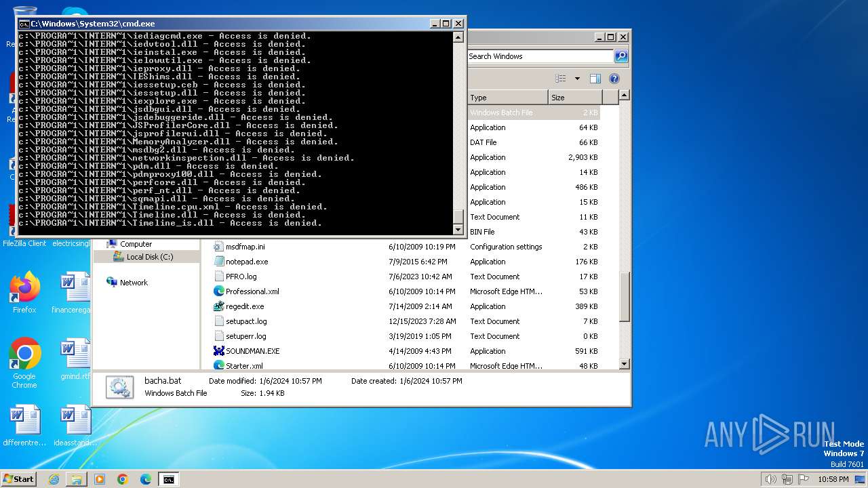
Task: Click the cmd.exe window title icon
Action: point(24,24)
